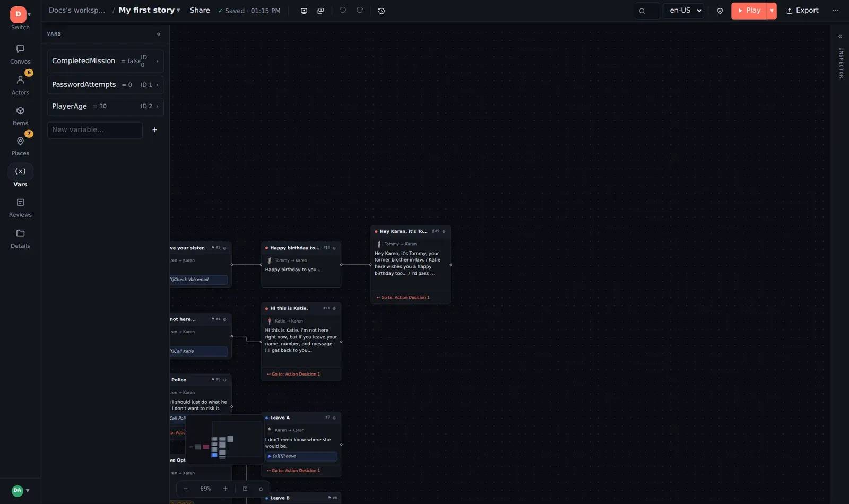
Task: Open the DA user account menu
Action: [x=20, y=490]
